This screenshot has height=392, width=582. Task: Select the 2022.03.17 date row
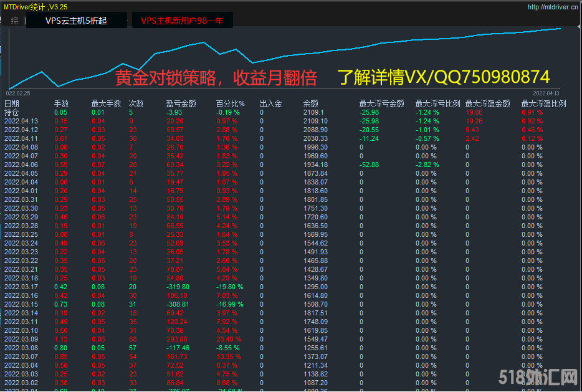click(21, 287)
